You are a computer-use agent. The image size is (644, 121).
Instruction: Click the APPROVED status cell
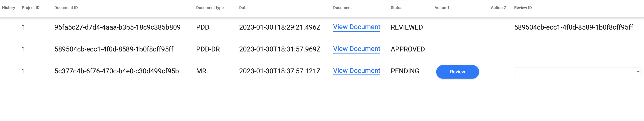(x=407, y=49)
